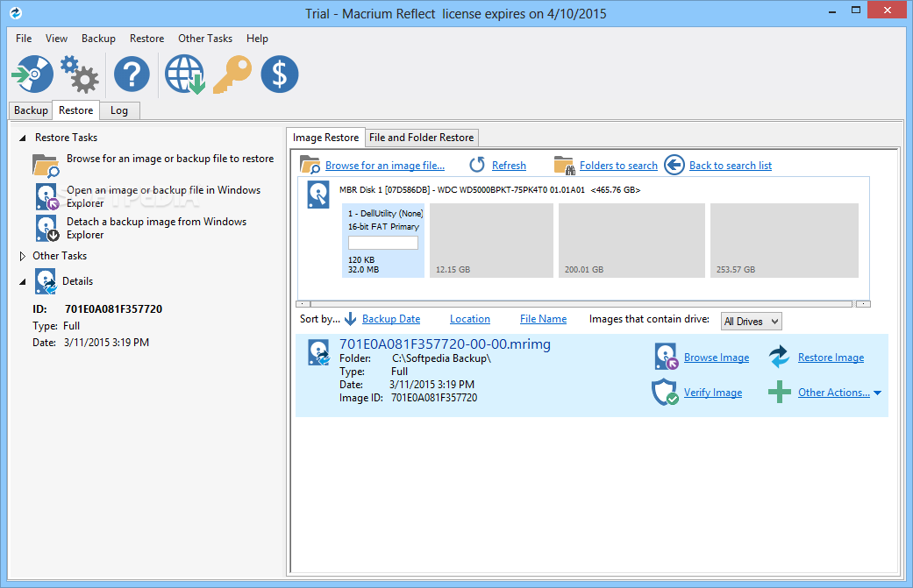The image size is (913, 588).
Task: Open the Help menu
Action: (257, 39)
